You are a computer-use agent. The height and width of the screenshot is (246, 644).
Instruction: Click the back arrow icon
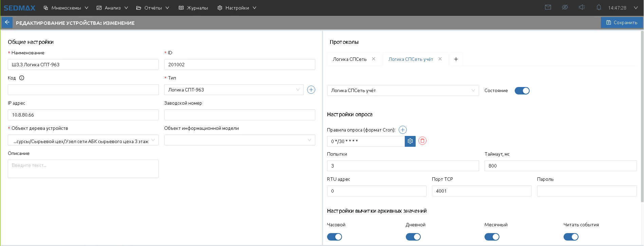tap(7, 22)
